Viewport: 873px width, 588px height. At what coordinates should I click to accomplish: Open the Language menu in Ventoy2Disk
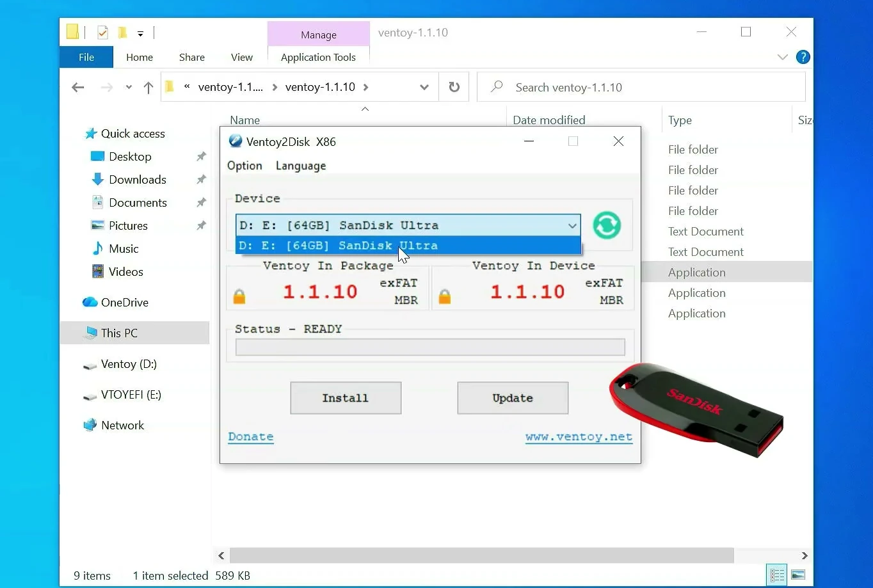click(x=301, y=166)
